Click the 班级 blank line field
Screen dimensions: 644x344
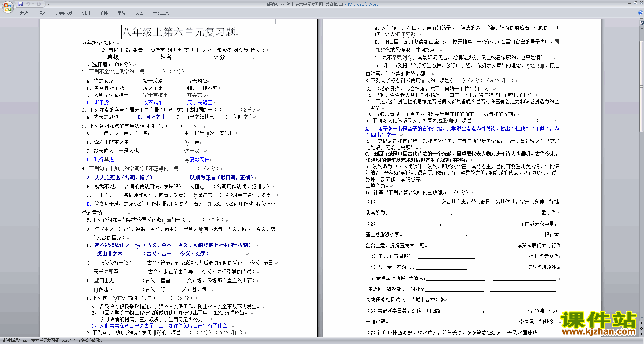135,57
